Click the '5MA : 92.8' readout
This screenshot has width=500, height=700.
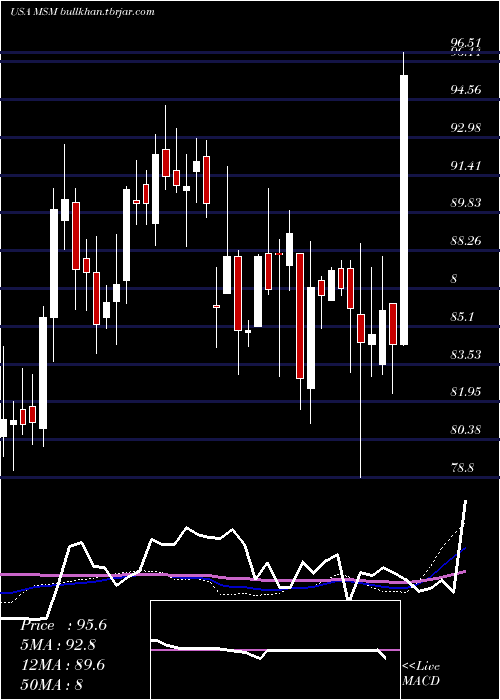coord(58,645)
